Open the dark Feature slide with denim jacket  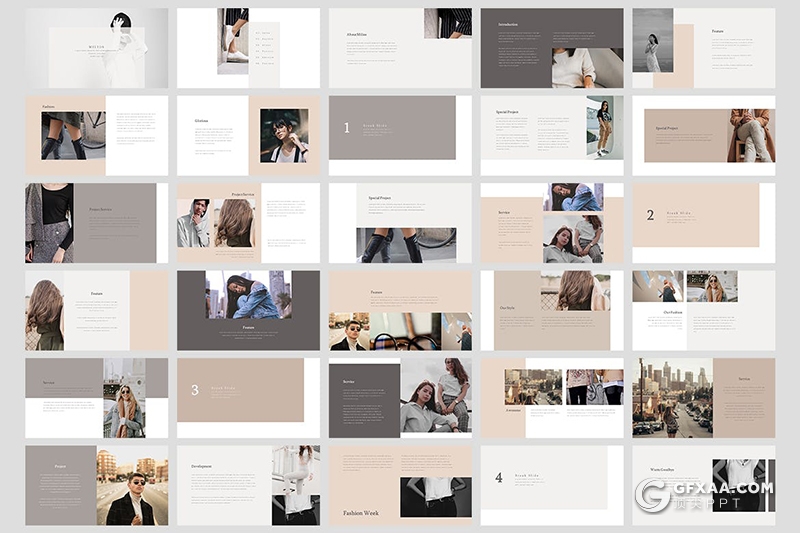point(248,310)
